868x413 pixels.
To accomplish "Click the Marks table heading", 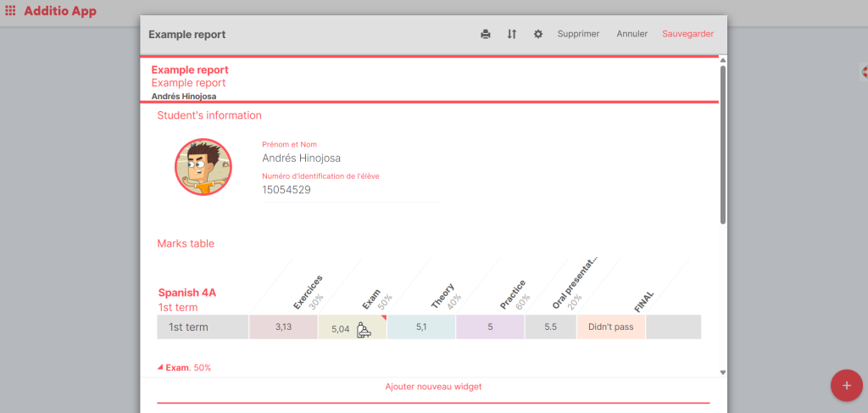I will click(x=186, y=243).
